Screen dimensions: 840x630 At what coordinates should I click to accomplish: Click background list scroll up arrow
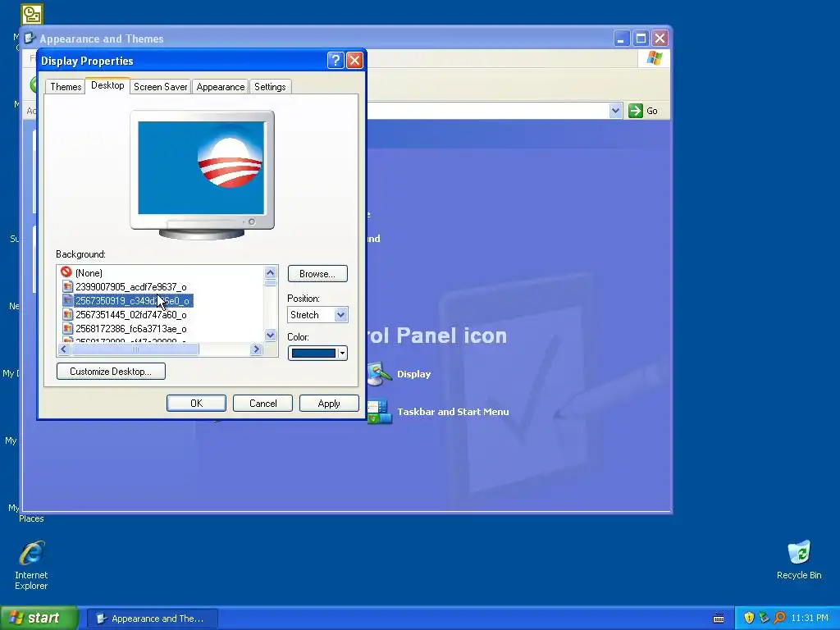tap(271, 272)
